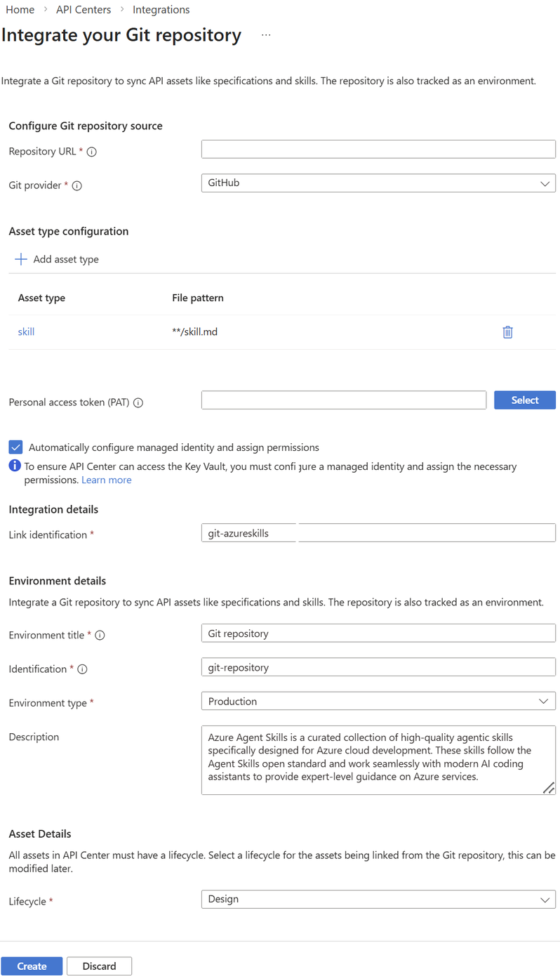Click the plus icon to add asset type
This screenshot has height=979, width=560.
[21, 259]
